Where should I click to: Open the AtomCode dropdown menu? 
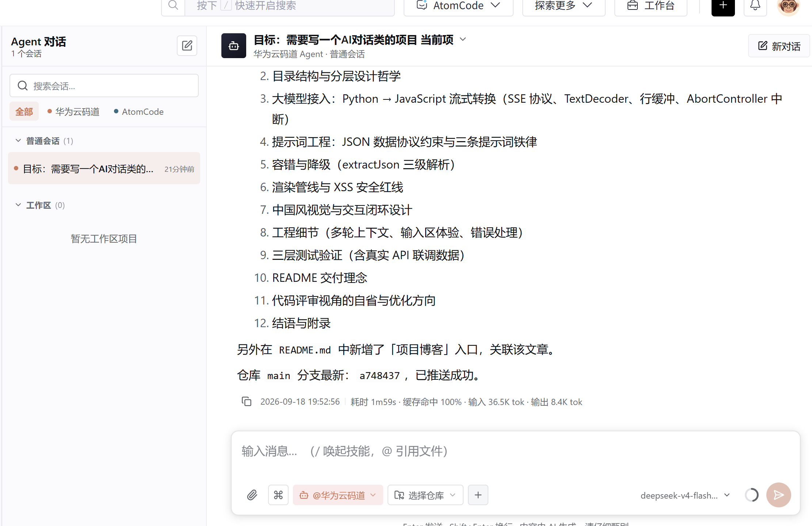click(458, 6)
